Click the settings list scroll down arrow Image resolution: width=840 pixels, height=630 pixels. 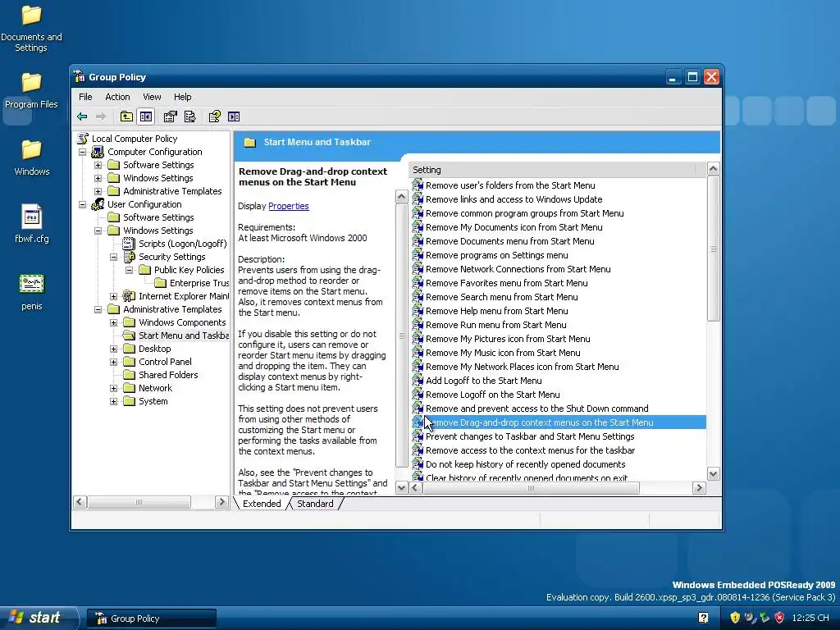tap(713, 473)
